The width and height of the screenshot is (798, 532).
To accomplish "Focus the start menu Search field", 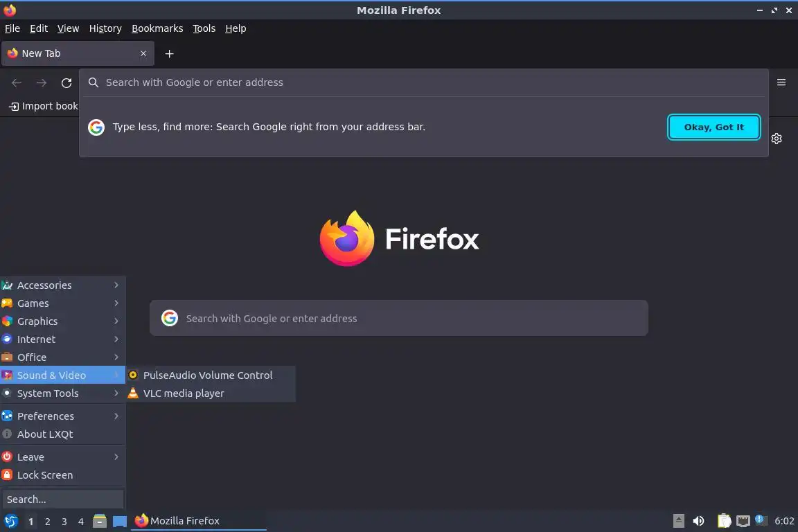I will [x=62, y=499].
